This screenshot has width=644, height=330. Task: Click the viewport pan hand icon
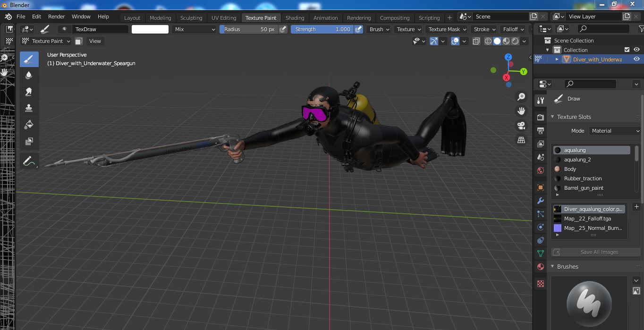coord(521,111)
